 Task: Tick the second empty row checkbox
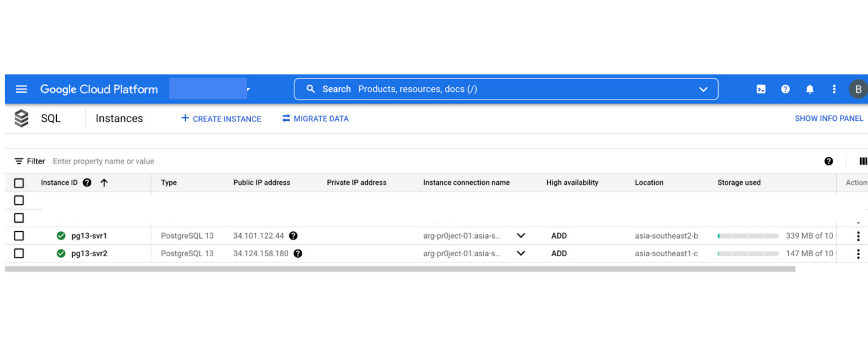tap(19, 218)
